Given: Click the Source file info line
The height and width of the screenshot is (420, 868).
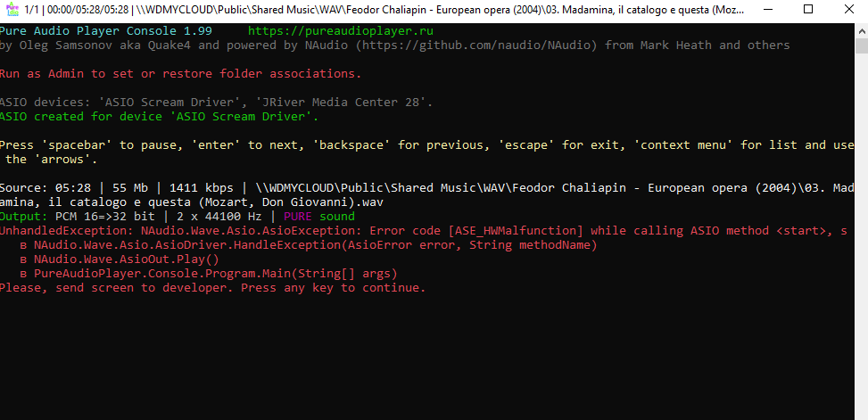Looking at the screenshot, I should (x=426, y=194).
